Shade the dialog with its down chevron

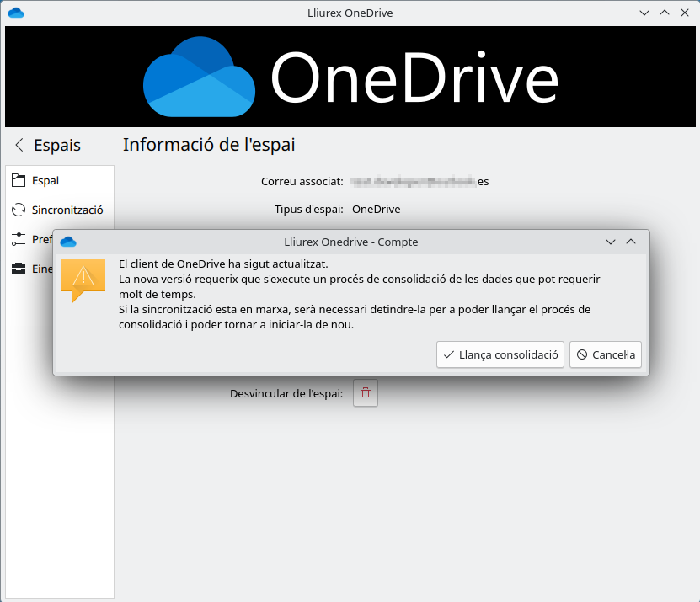click(x=610, y=242)
